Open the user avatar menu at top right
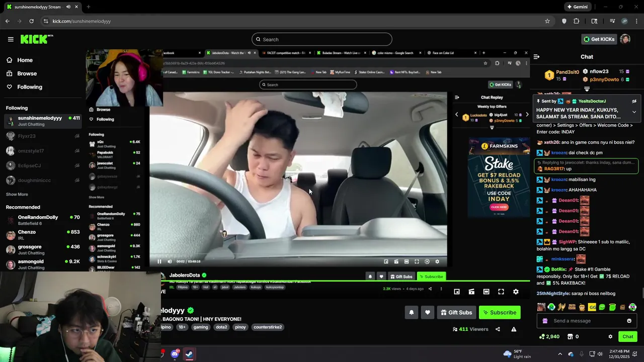The image size is (644, 362). click(x=625, y=39)
